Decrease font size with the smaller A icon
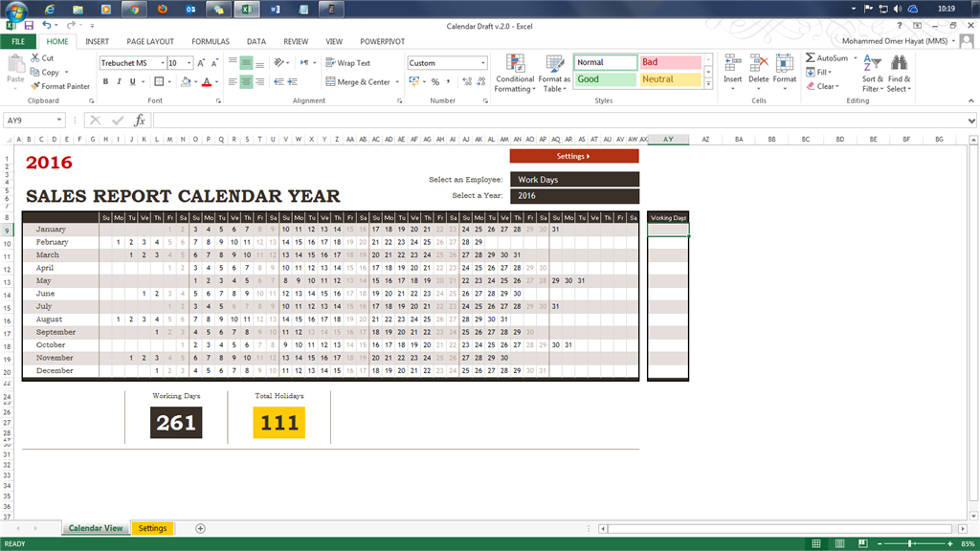This screenshot has height=551, width=980. pyautogui.click(x=214, y=63)
